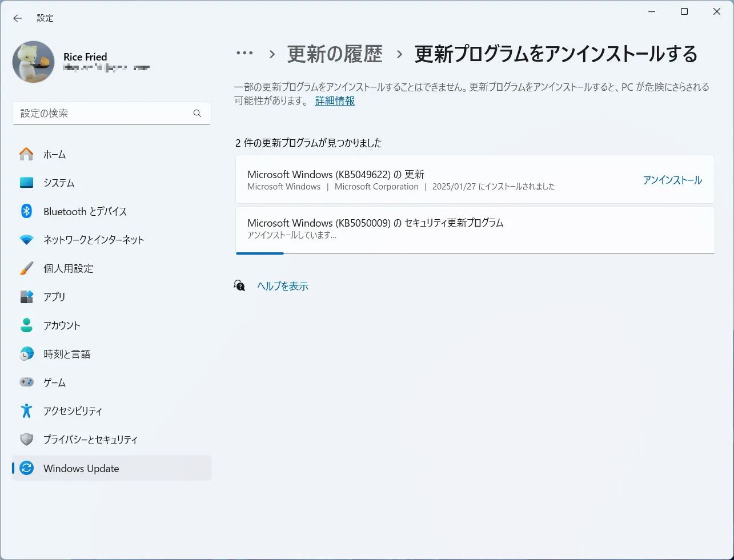Click the ホーム house icon
734x560 pixels.
26,154
